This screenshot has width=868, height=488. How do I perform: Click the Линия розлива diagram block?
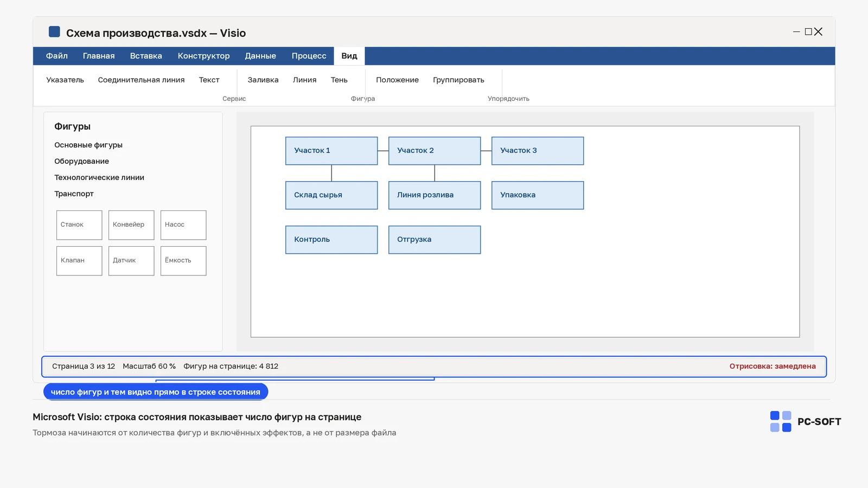click(435, 195)
